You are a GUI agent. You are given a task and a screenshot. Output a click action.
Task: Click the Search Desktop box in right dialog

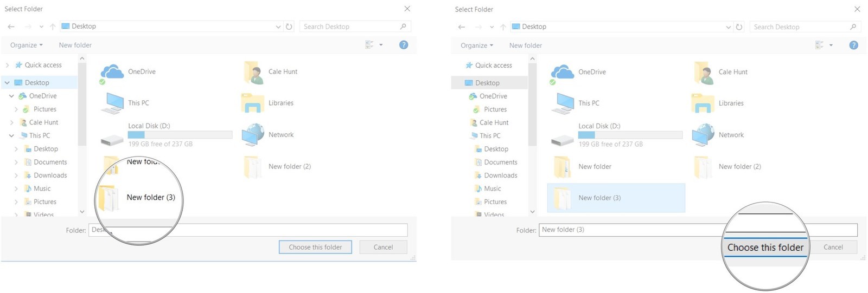point(800,27)
